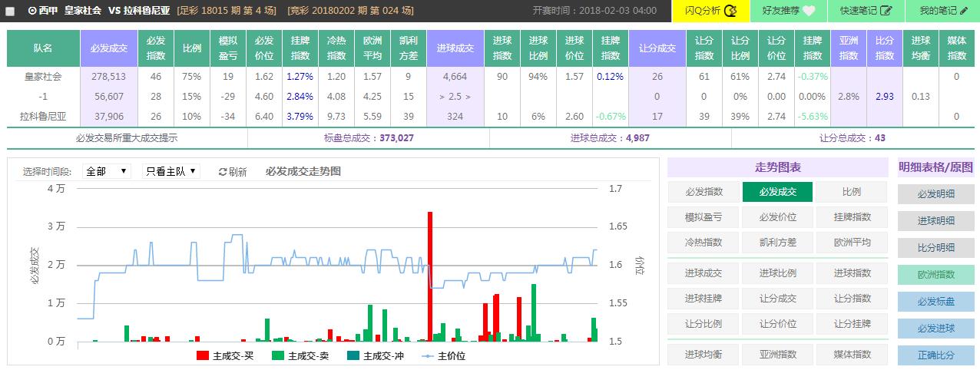Select 进球挂牌 chart button

tap(703, 298)
